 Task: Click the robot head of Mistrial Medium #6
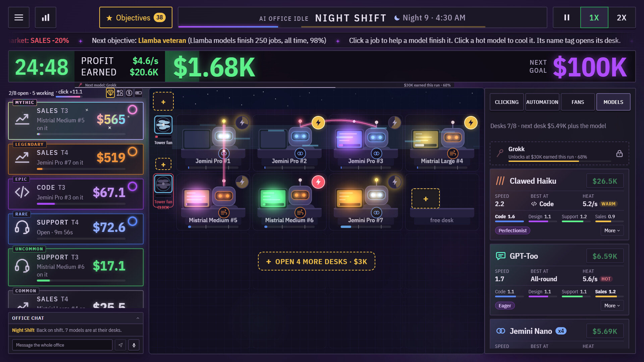[x=300, y=195]
